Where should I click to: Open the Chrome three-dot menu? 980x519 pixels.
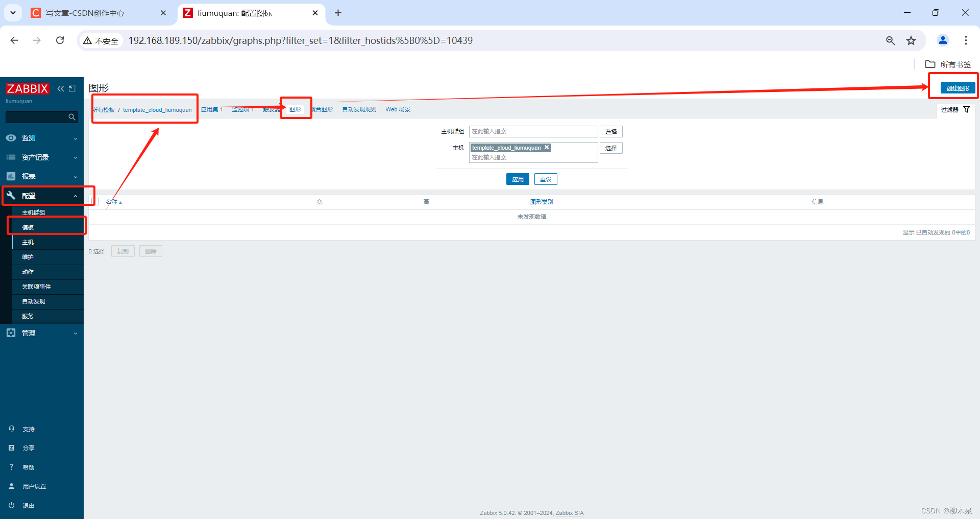[x=966, y=40]
